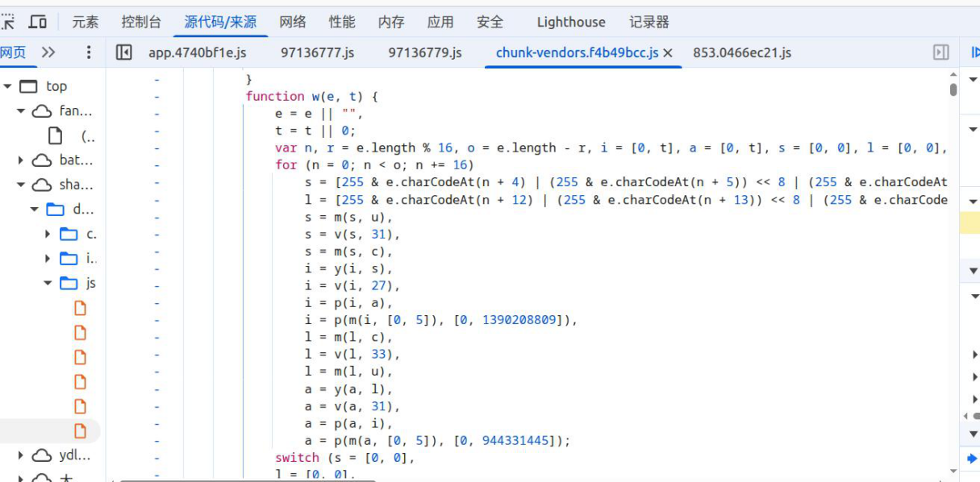
Task: Select the 网页 navigator tab
Action: pyautogui.click(x=14, y=52)
